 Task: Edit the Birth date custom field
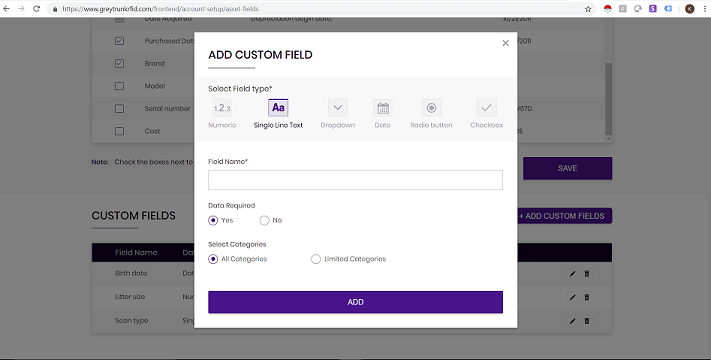(572, 274)
